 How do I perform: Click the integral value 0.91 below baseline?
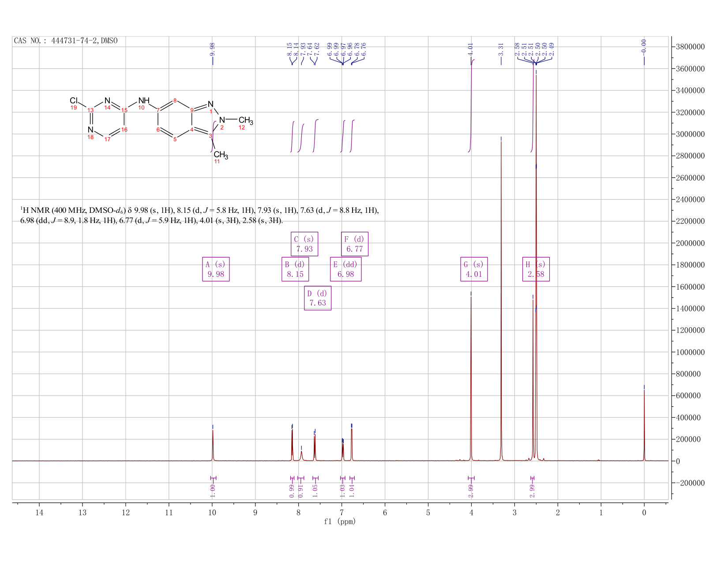pos(300,490)
